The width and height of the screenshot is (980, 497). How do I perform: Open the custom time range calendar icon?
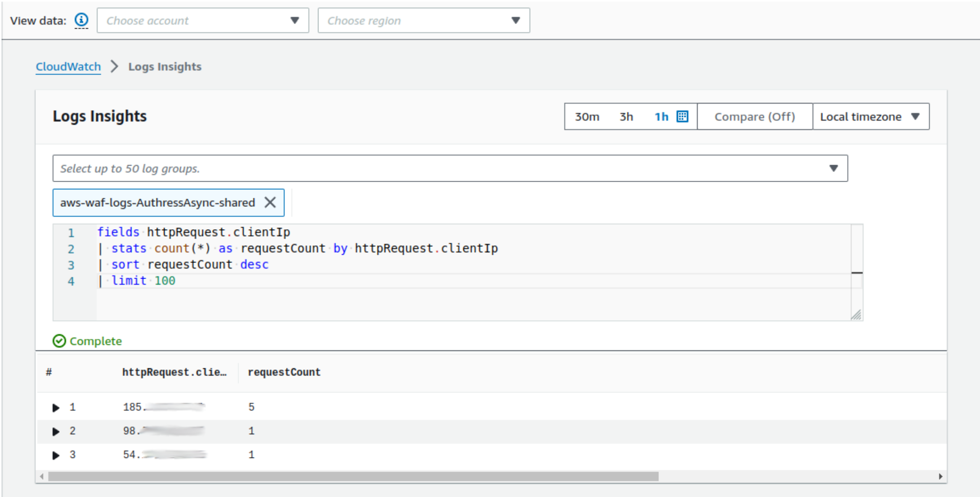(682, 117)
